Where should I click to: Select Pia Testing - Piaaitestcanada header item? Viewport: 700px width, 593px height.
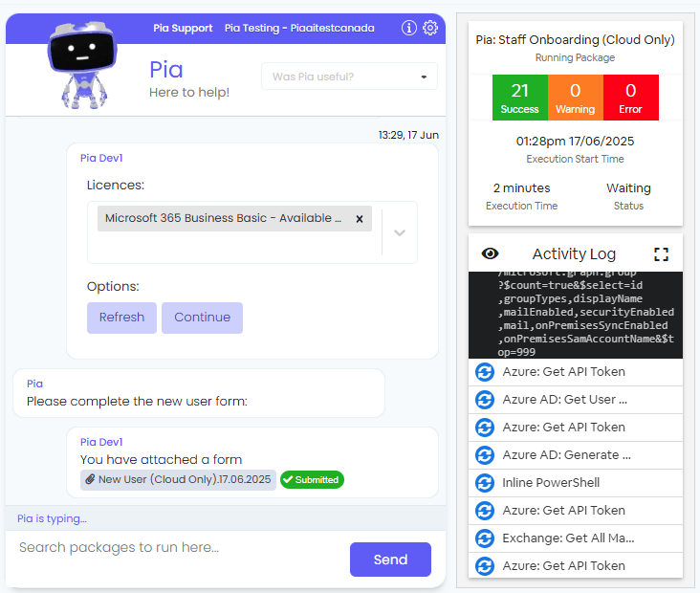tap(299, 28)
